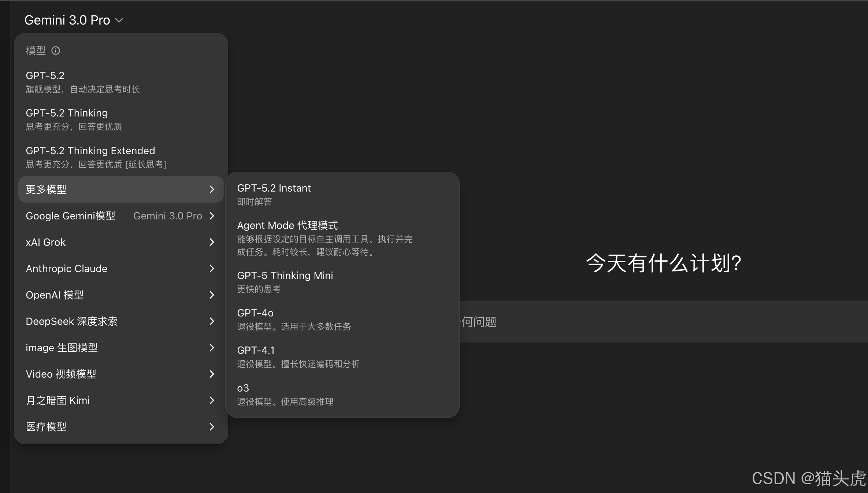Expand the 更多模型 submenu
The width and height of the screenshot is (868, 493).
click(120, 189)
